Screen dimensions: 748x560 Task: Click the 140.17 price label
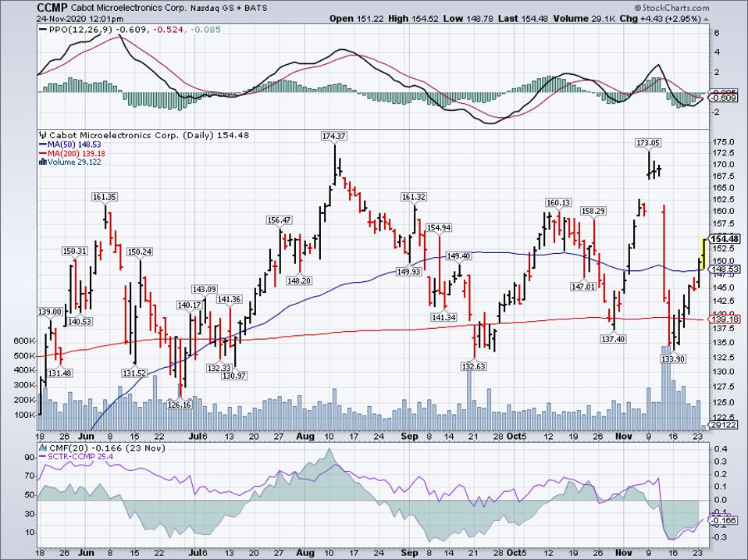click(x=190, y=305)
